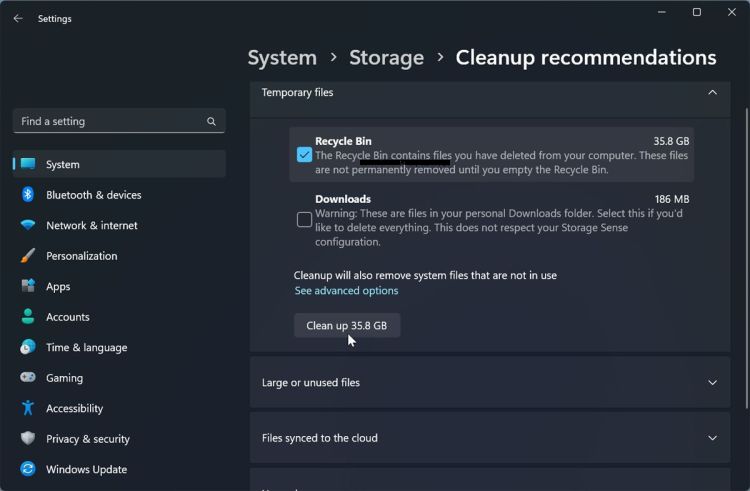Go to Time & language settings
Image resolution: width=750 pixels, height=491 pixels.
86,348
